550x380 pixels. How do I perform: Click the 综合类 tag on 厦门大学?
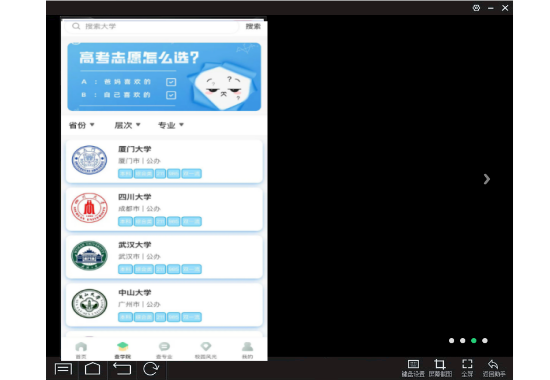click(x=144, y=174)
